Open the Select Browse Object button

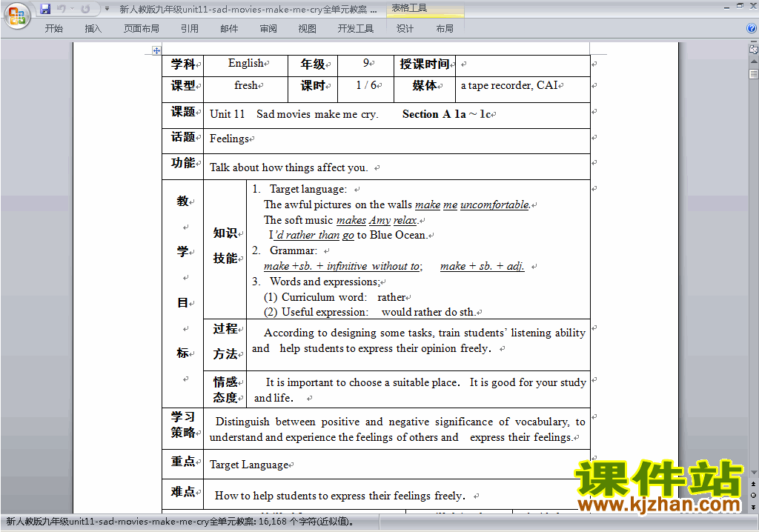[x=754, y=495]
